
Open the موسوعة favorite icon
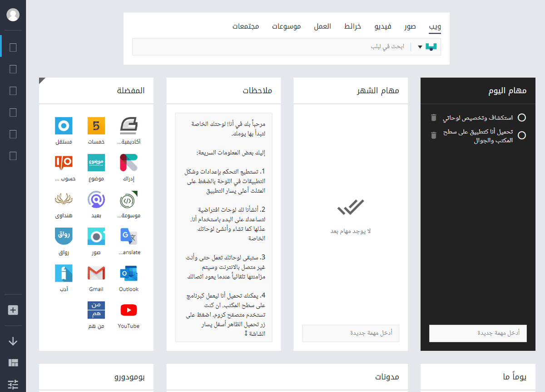pyautogui.click(x=129, y=199)
